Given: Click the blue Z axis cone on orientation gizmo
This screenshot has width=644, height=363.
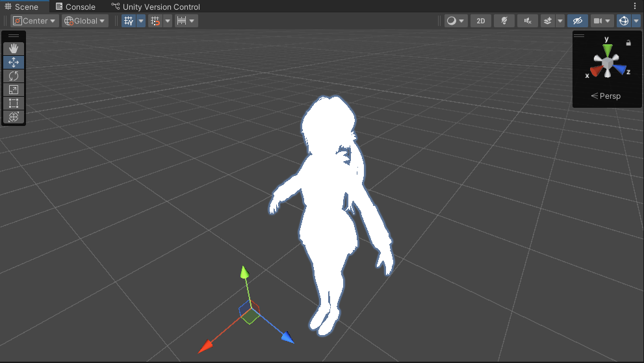Looking at the screenshot, I should pyautogui.click(x=620, y=69).
